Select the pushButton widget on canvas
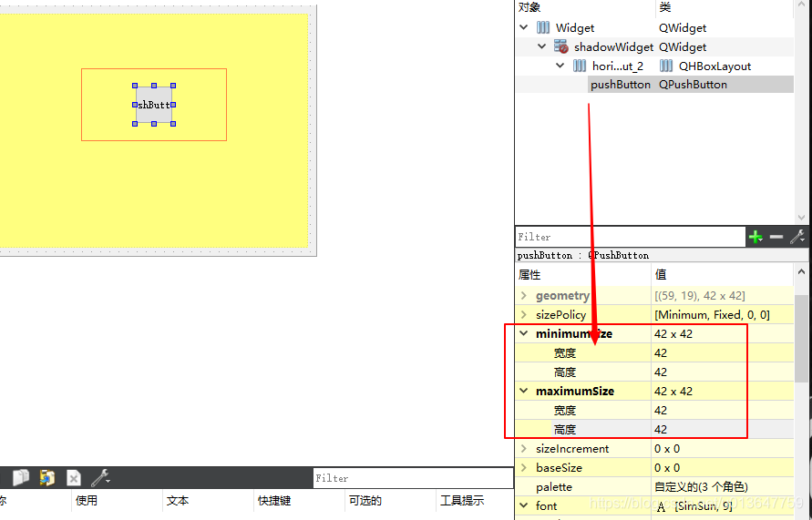Viewport: 812px width, 520px height. click(154, 105)
